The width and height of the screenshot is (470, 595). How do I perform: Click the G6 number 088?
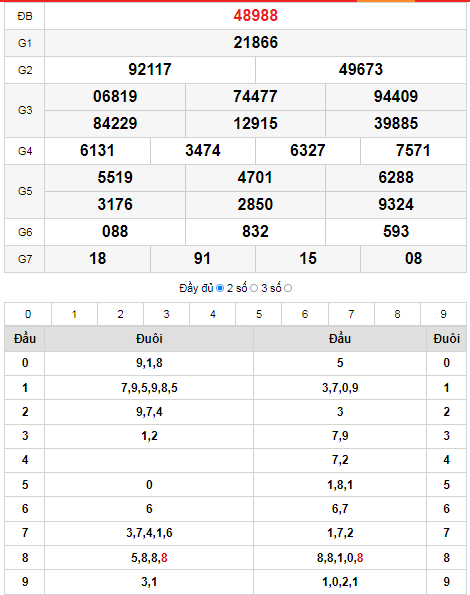[x=115, y=231]
